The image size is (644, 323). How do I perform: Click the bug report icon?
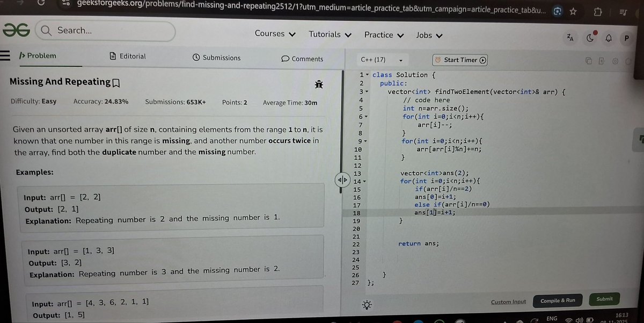pos(319,84)
